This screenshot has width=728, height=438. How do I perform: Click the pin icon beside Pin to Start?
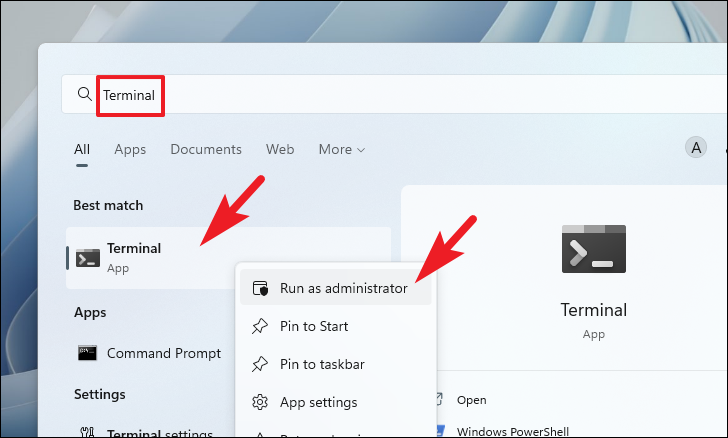pos(260,326)
